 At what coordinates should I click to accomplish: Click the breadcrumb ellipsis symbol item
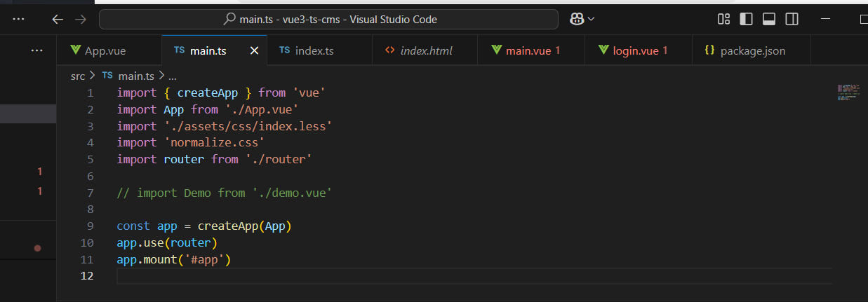[x=173, y=76]
